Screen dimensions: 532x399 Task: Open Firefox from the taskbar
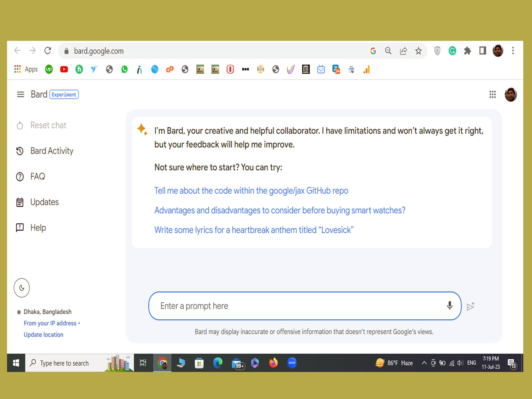[273, 363]
